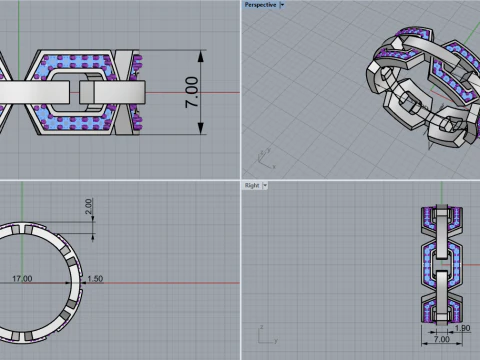Select the ring side view in Right viewport
This screenshot has width=480, height=360.
(442, 265)
